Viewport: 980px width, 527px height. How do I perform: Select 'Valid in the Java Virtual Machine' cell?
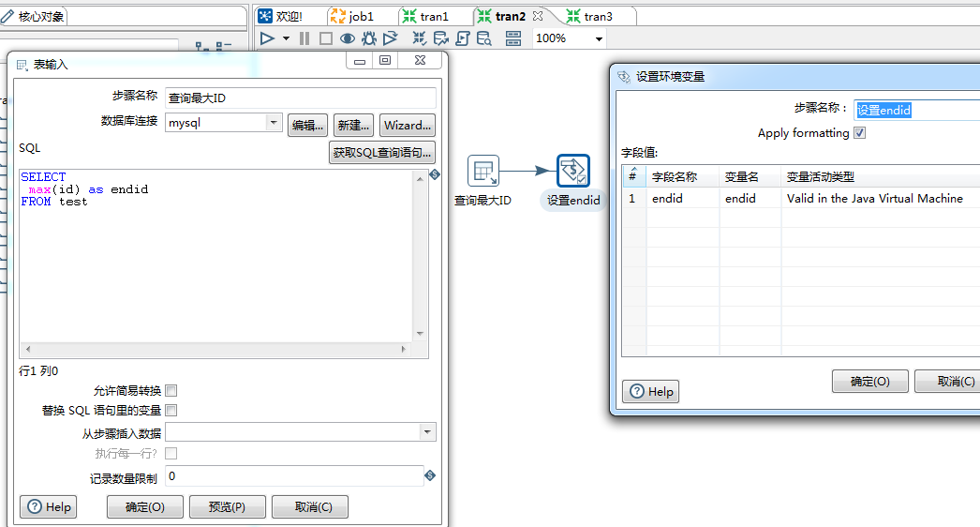click(x=881, y=199)
